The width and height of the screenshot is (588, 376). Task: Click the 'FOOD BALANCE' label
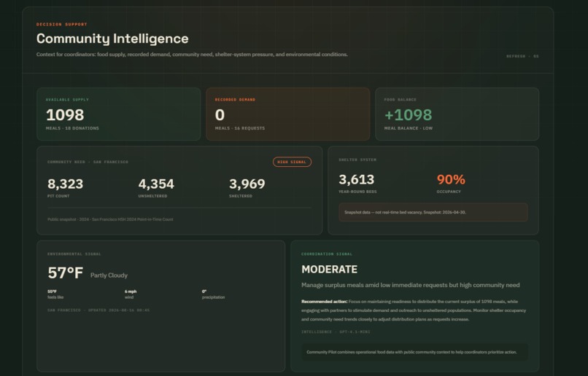pyautogui.click(x=400, y=100)
